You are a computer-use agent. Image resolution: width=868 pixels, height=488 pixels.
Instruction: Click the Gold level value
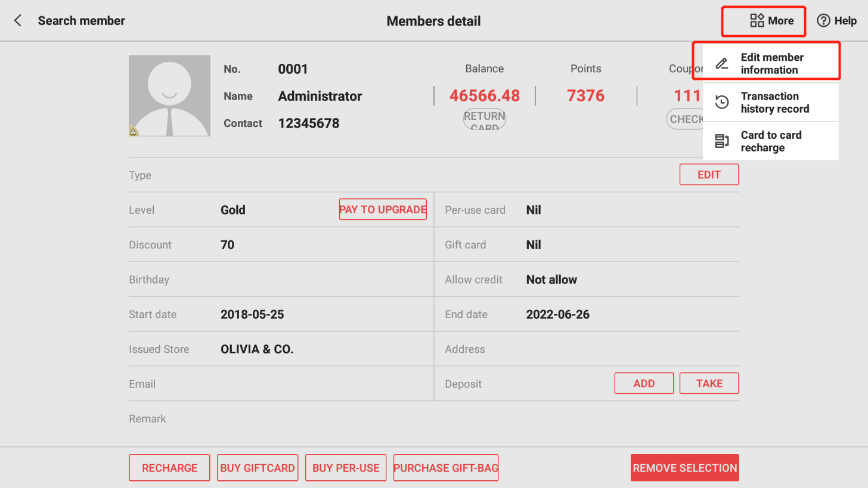[x=233, y=210]
